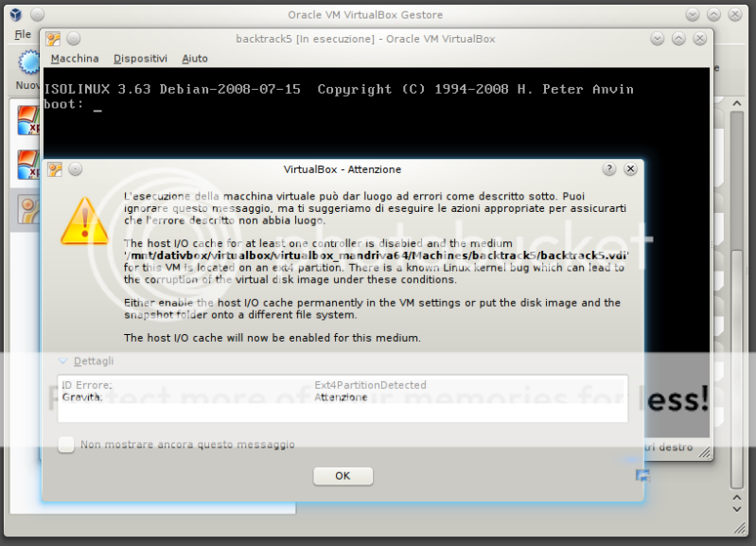Image resolution: width=756 pixels, height=546 pixels.
Task: Maximize the backtrack5 VM window
Action: 678,39
